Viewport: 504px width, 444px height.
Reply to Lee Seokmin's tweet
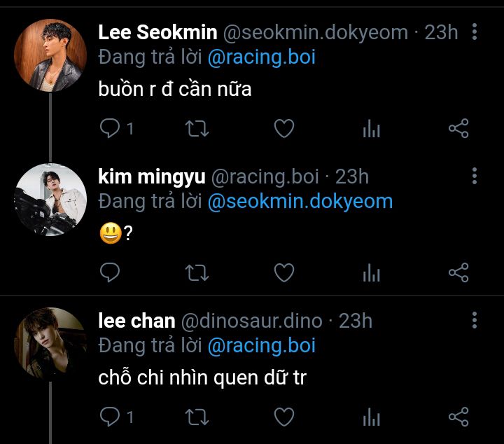click(x=110, y=128)
